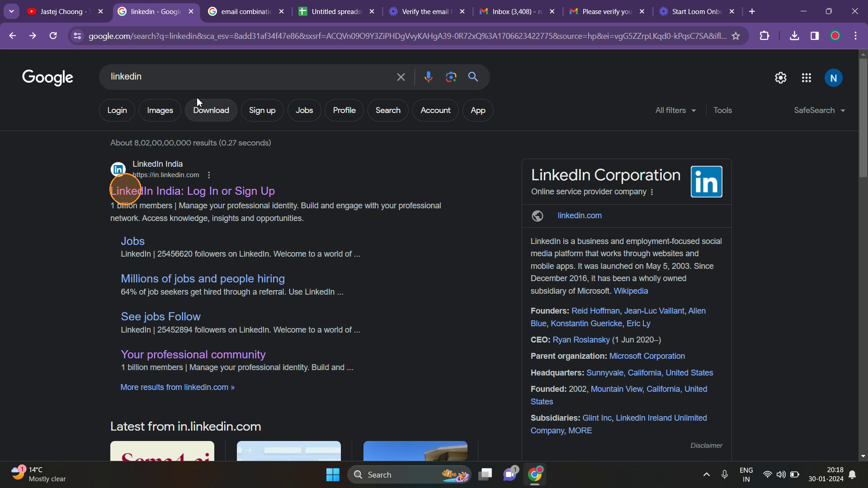Open More results from linkedin.com
Image resolution: width=868 pixels, height=488 pixels.
pos(177,387)
